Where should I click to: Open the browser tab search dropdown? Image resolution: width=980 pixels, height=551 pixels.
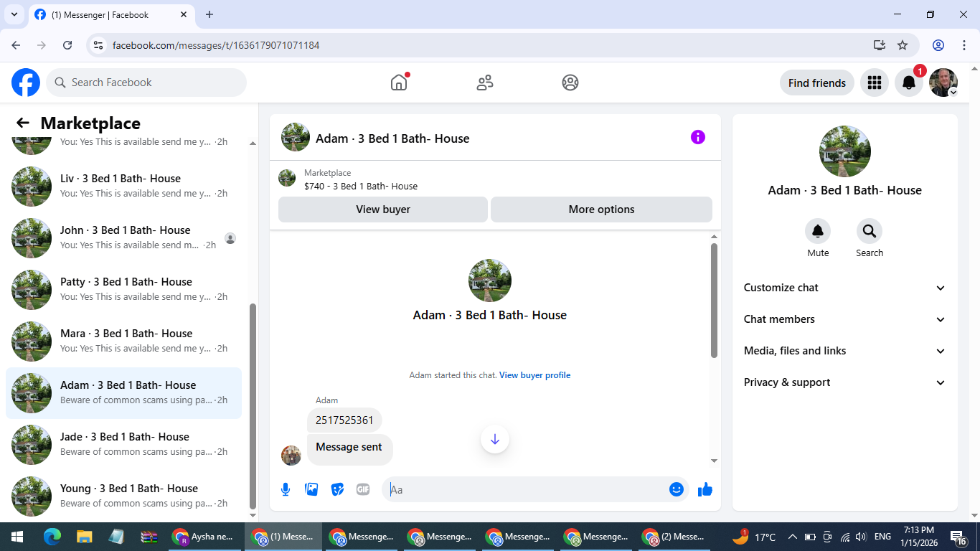coord(14,14)
